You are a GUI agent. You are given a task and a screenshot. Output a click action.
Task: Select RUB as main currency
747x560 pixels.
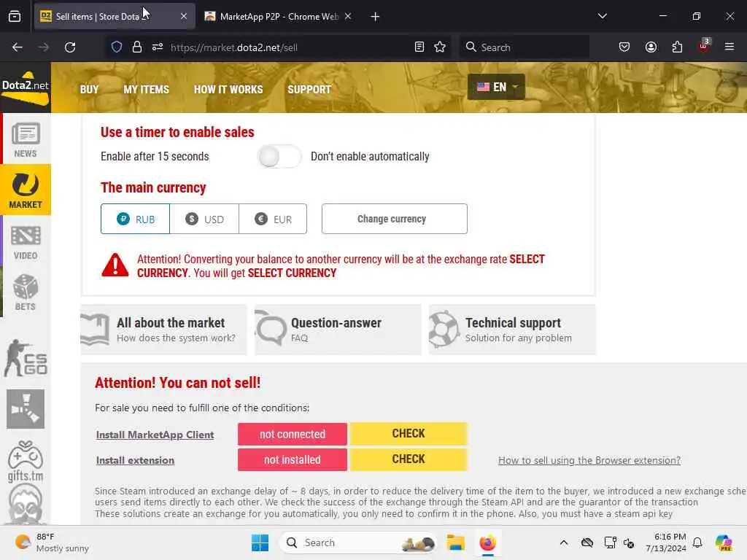click(135, 219)
